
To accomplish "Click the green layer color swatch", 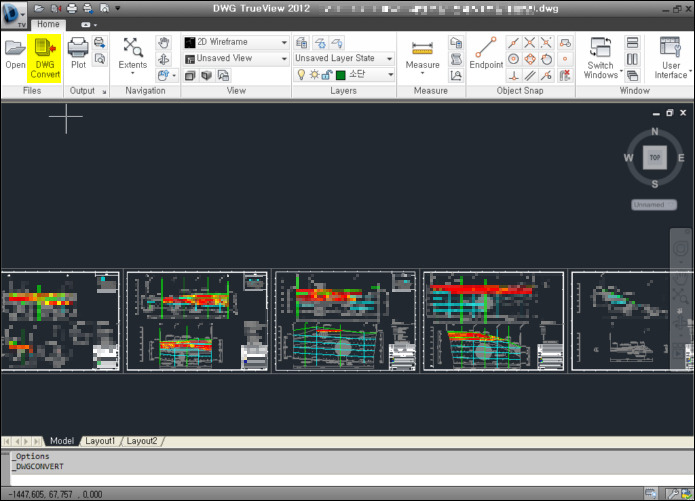I will click(340, 75).
